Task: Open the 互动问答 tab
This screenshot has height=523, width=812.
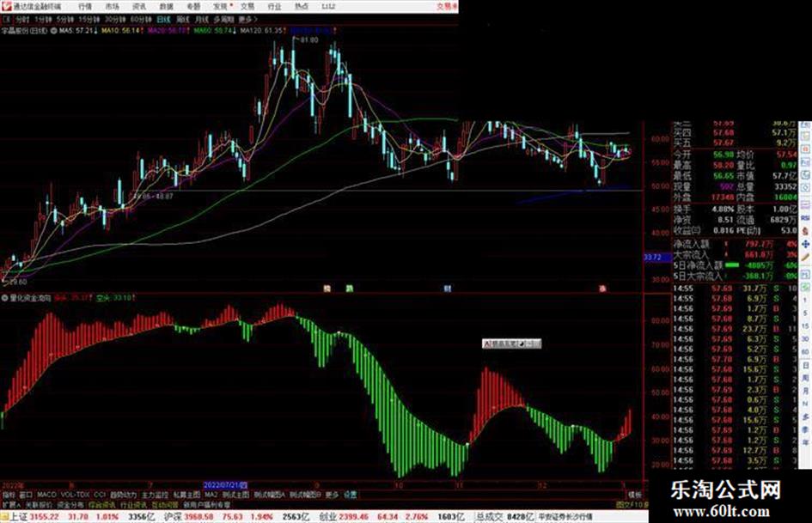Action: pos(165,504)
